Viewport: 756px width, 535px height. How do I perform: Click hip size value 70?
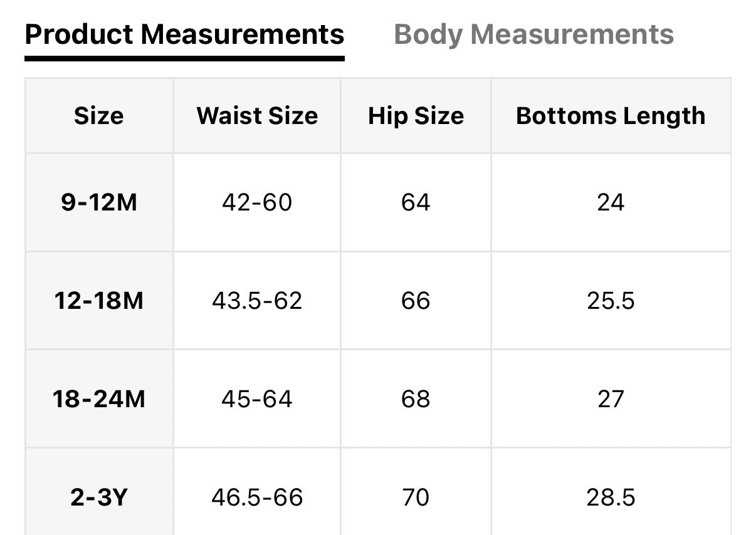(416, 497)
